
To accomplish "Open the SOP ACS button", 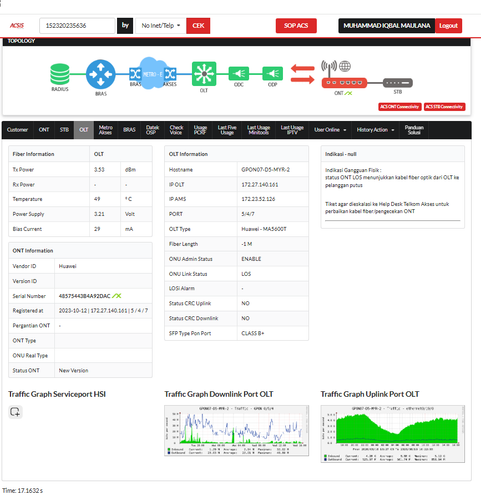I will point(296,26).
